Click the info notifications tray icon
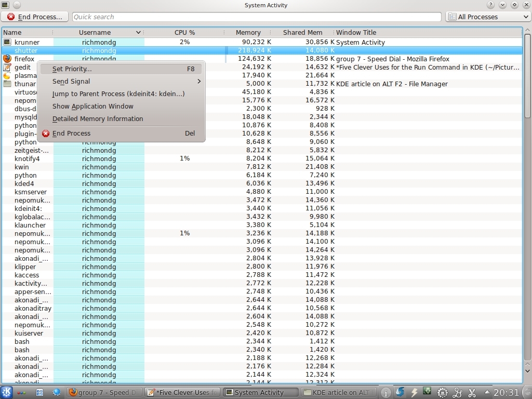Viewport: 532px width, 399px height. pos(385,393)
